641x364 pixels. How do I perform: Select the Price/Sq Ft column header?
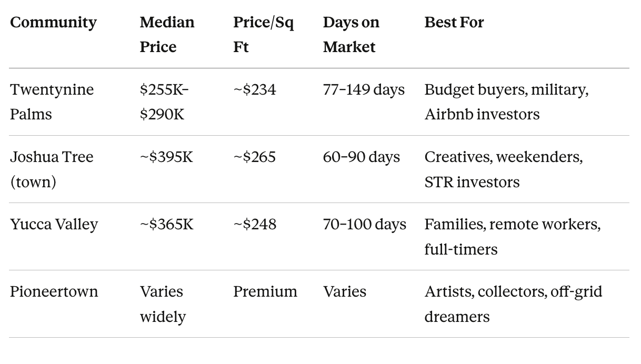(264, 35)
